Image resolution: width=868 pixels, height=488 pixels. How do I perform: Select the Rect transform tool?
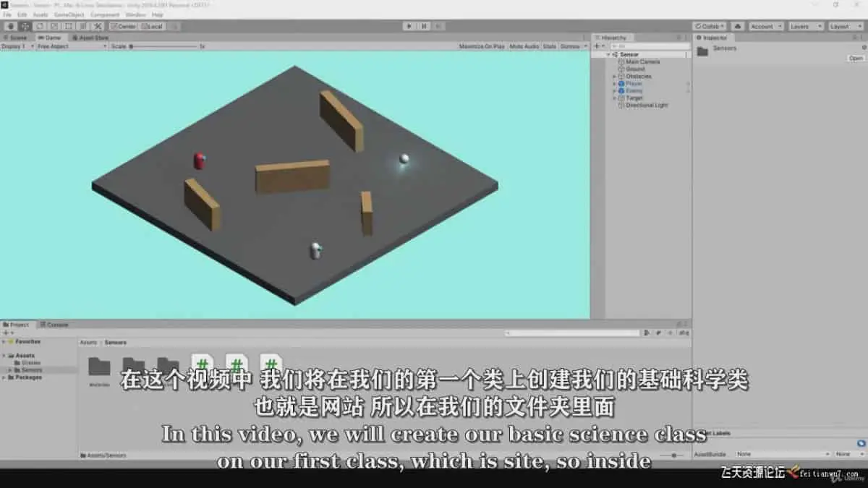click(x=68, y=26)
